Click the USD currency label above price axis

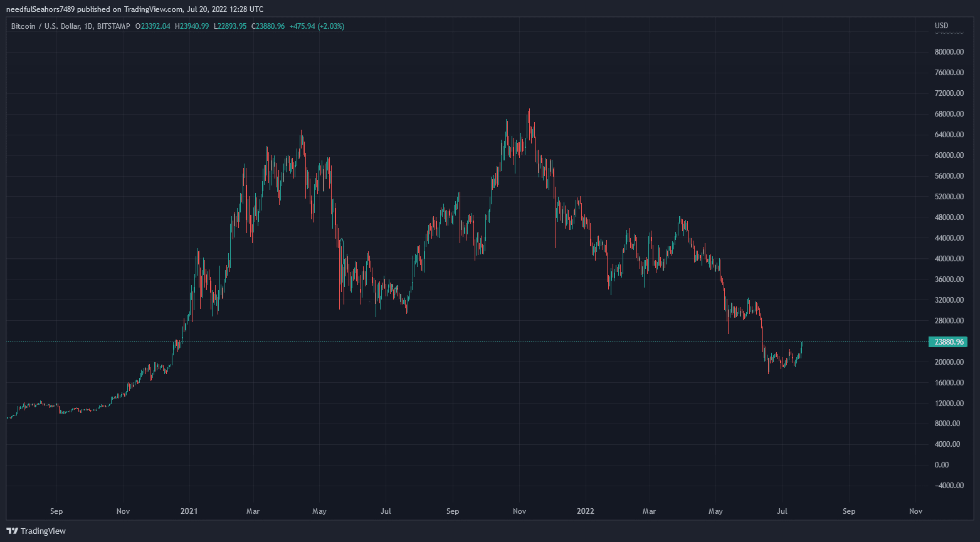click(x=941, y=26)
